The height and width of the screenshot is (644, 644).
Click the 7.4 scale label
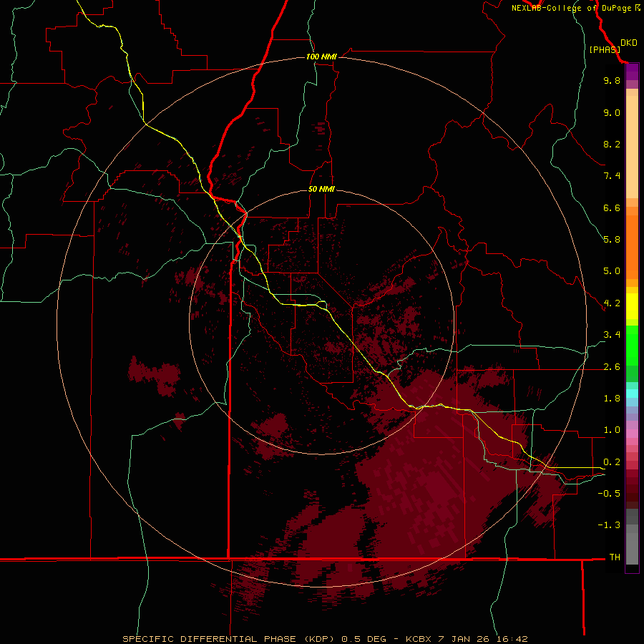[612, 176]
